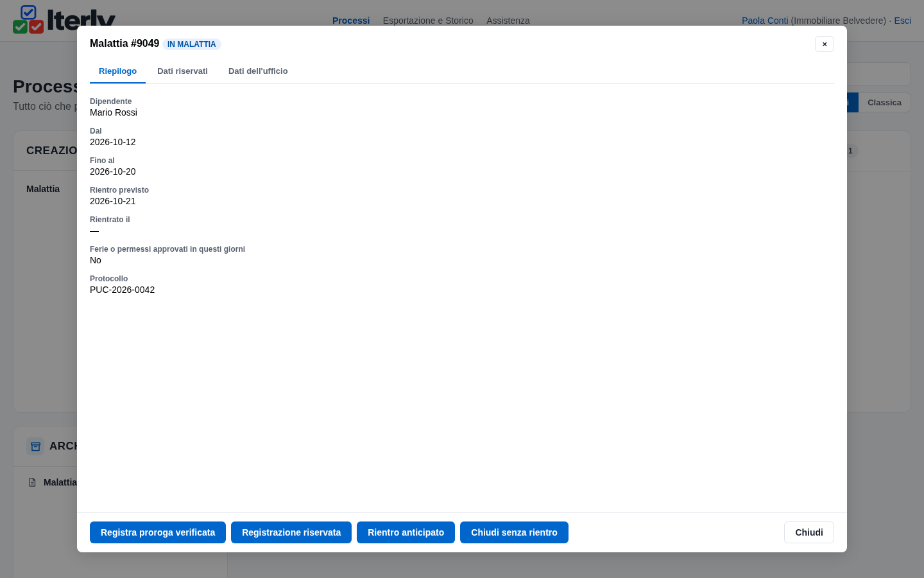Open the Dati dell'ufficio tab
The height and width of the screenshot is (578, 924).
[x=258, y=71]
